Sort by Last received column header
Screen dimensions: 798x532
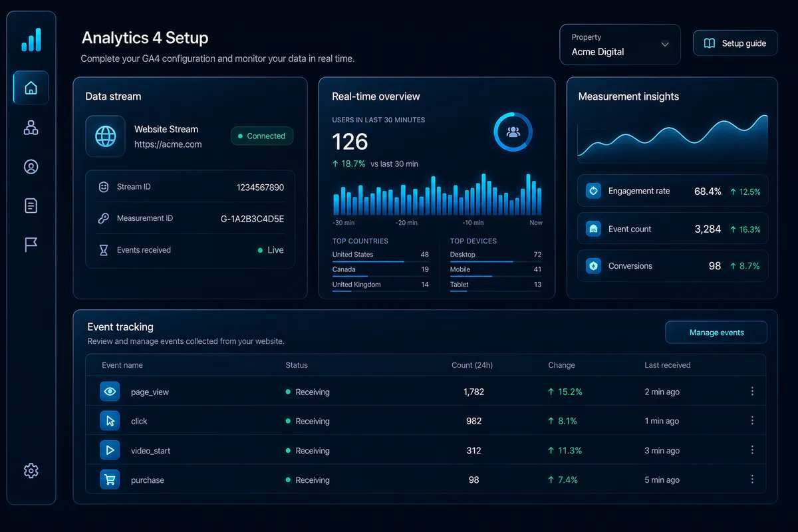point(668,365)
